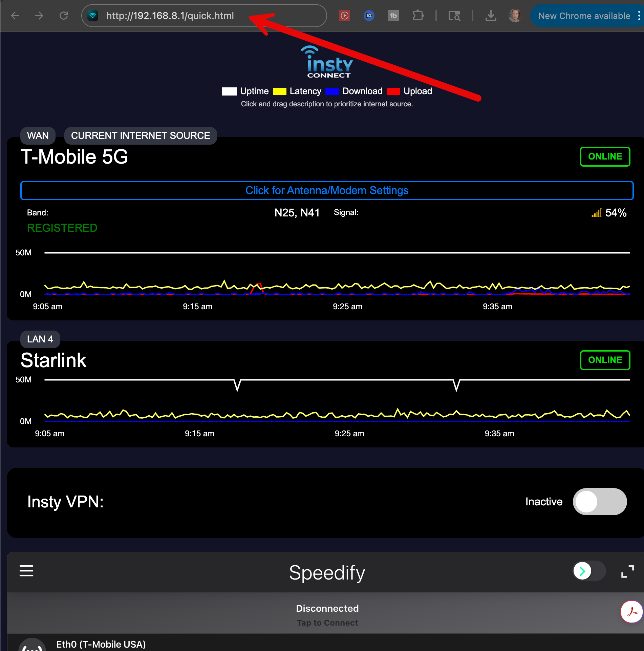Click the blue Download legend swatch
The image size is (644, 651).
[x=332, y=91]
